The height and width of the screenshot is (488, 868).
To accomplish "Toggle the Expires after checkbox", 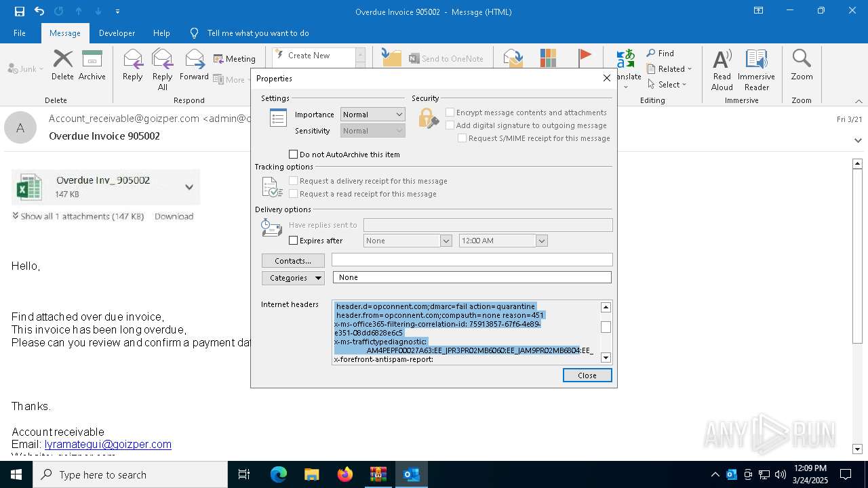I will tap(294, 241).
